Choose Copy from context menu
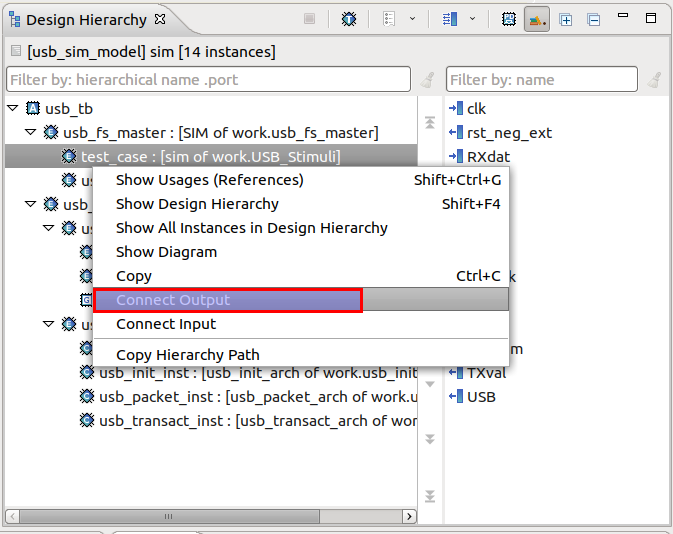The height and width of the screenshot is (534, 673). [x=301, y=276]
